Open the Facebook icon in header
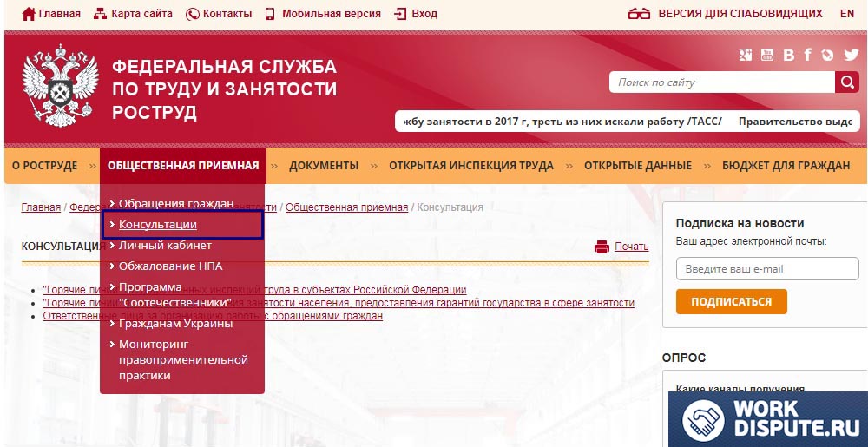 coord(808,55)
